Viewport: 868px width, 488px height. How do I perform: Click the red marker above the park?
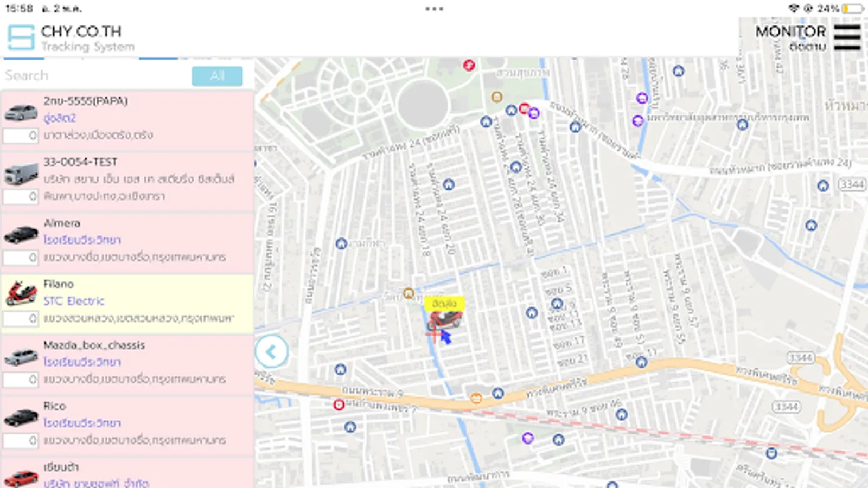(x=469, y=66)
